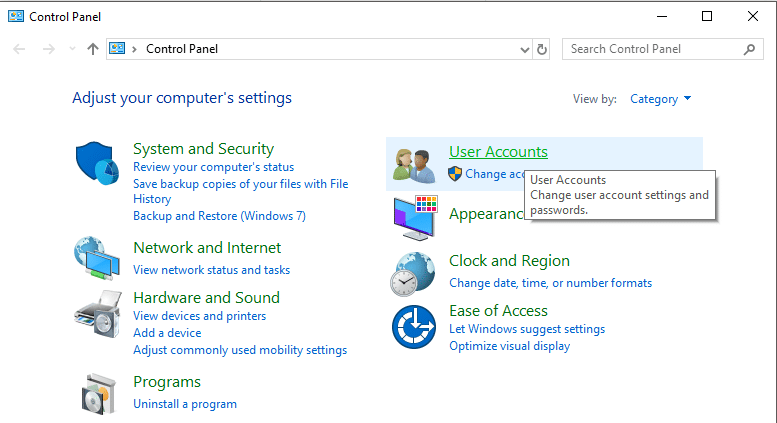Image resolution: width=777 pixels, height=423 pixels.
Task: Open View network status and tasks
Action: point(212,270)
